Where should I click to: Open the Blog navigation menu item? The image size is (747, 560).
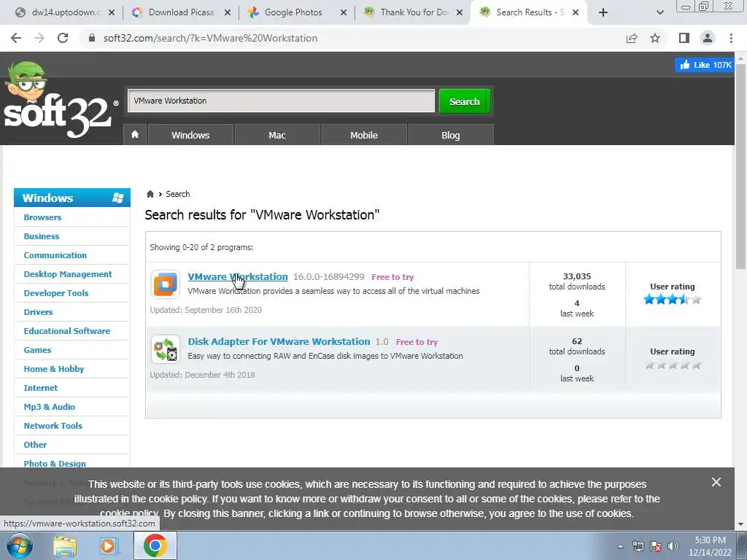(x=451, y=135)
